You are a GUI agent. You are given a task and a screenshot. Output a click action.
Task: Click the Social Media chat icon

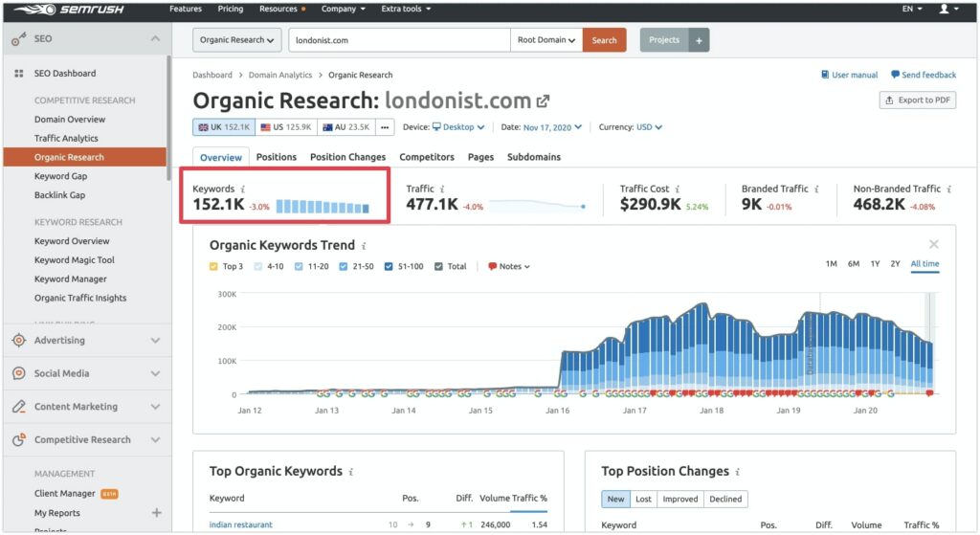[x=19, y=373]
